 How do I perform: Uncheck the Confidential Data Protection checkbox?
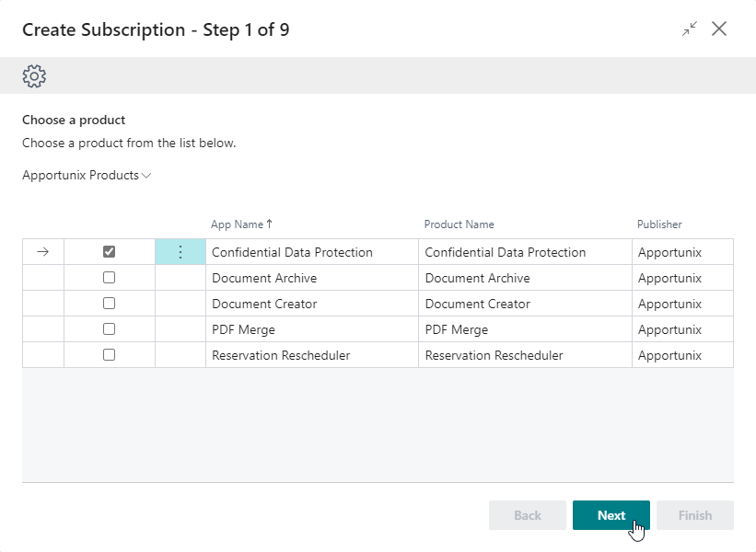pyautogui.click(x=110, y=252)
